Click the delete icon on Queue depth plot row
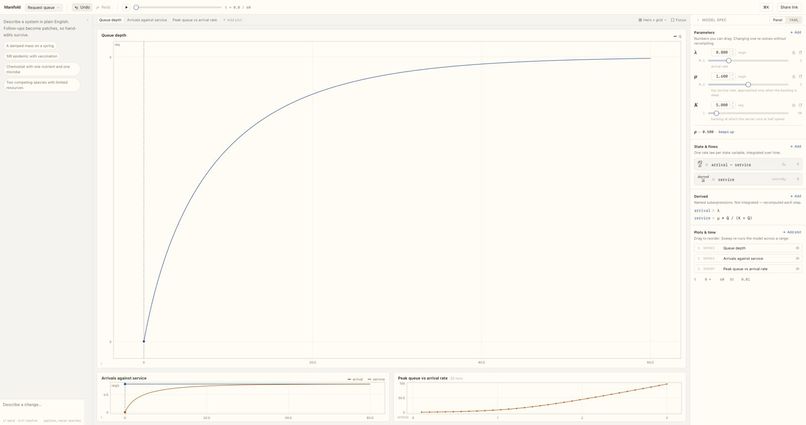Viewport: 806px width, 425px height. [797, 248]
